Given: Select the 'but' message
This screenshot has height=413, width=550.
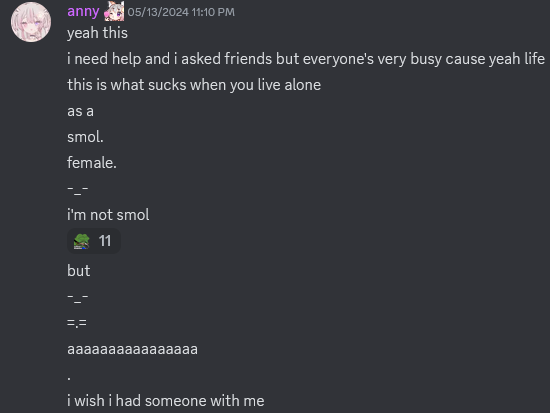Looking at the screenshot, I should [x=79, y=271].
